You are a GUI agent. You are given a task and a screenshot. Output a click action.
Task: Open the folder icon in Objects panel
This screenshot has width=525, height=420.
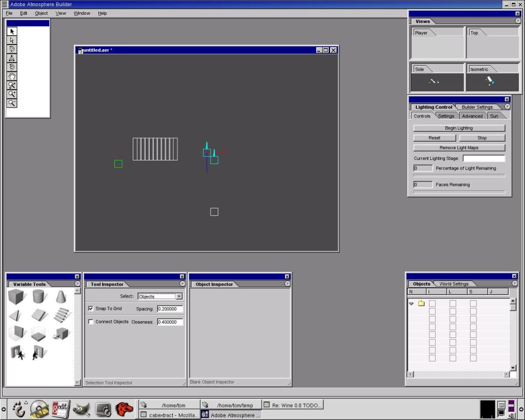pyautogui.click(x=421, y=304)
